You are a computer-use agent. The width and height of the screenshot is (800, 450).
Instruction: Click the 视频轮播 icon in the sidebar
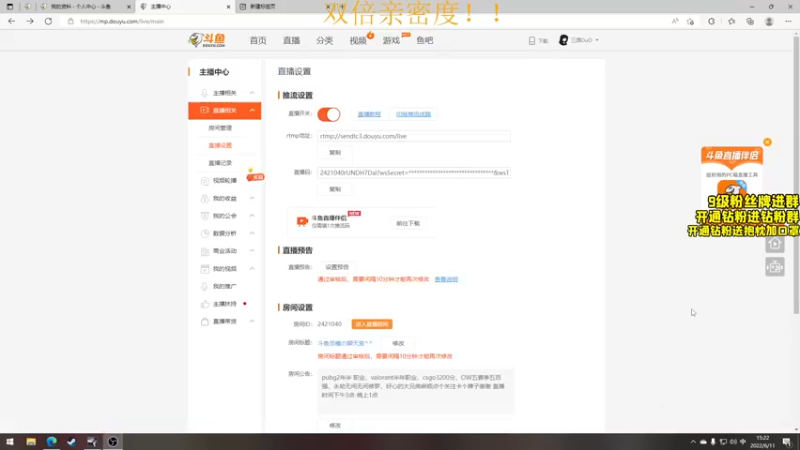[205, 181]
